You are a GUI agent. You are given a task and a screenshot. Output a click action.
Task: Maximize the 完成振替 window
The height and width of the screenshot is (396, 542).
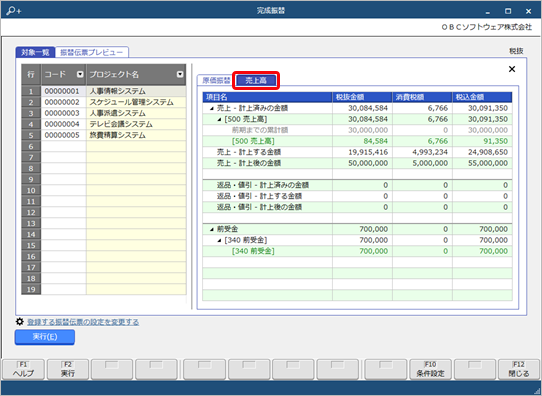click(508, 11)
